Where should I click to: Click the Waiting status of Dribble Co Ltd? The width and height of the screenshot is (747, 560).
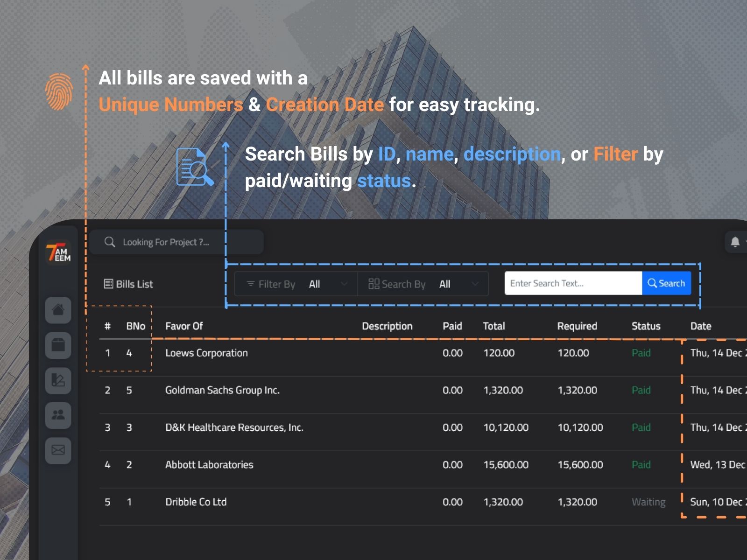[x=648, y=502]
